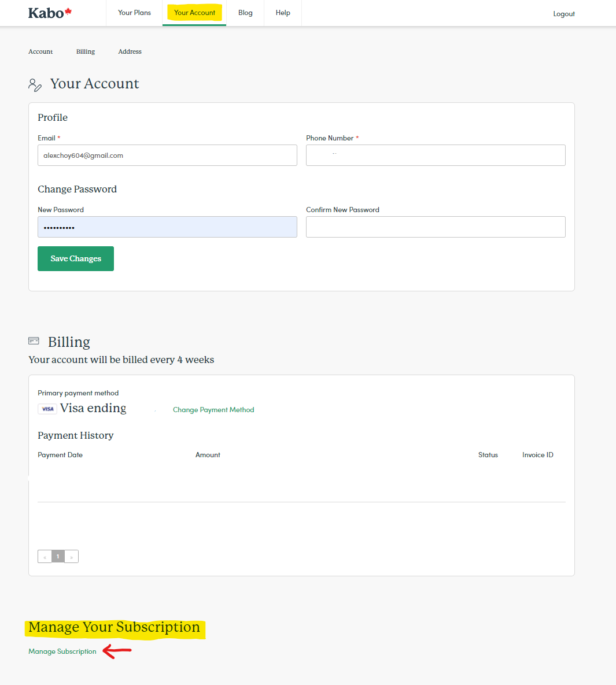Open the Your Account tab
Viewport: 616px width, 685px height.
coord(194,13)
